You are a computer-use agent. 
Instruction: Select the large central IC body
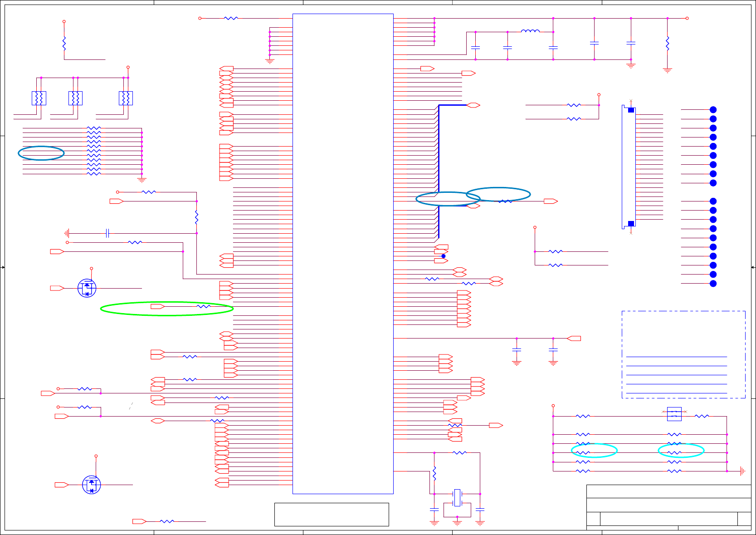coord(343,254)
